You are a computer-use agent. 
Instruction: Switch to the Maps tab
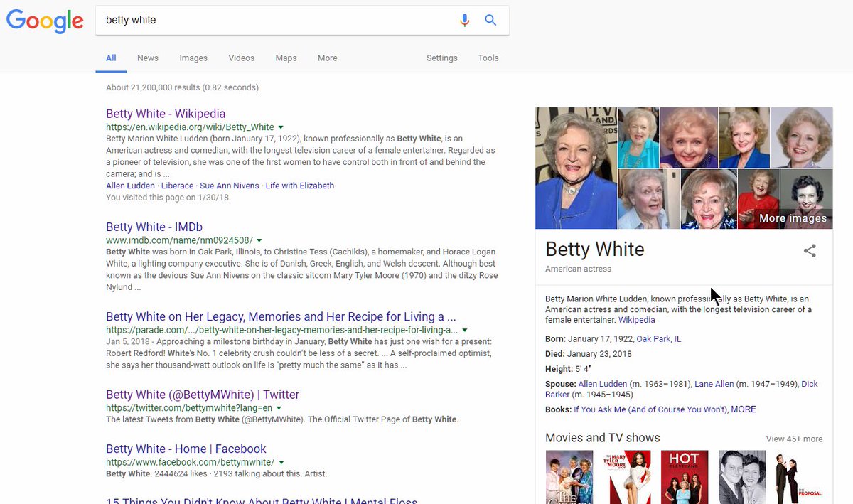click(286, 58)
